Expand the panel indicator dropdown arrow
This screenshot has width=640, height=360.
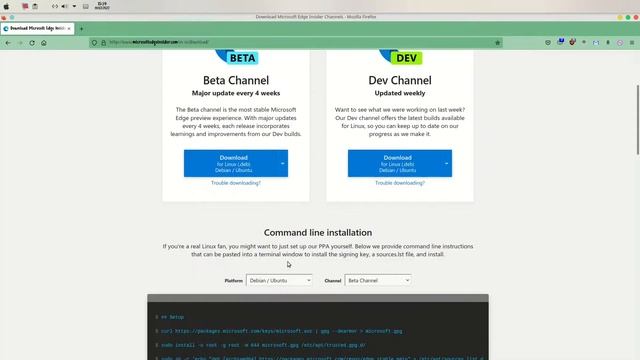point(74,6)
